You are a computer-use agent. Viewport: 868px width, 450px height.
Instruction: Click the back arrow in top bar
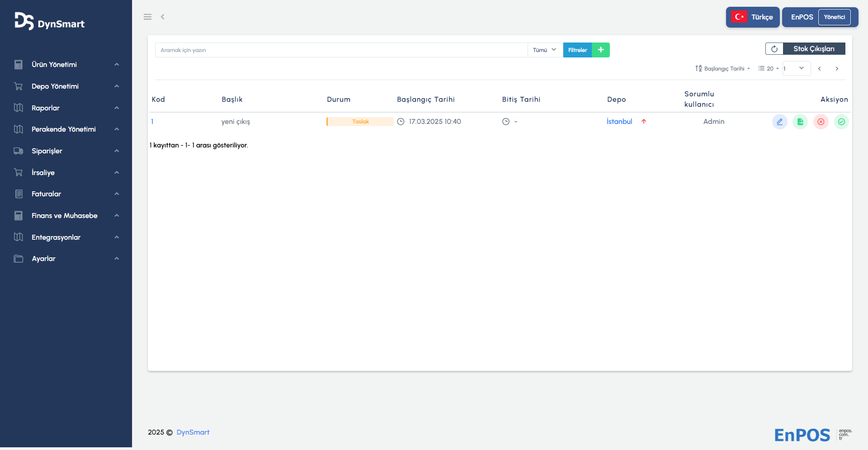coord(163,17)
